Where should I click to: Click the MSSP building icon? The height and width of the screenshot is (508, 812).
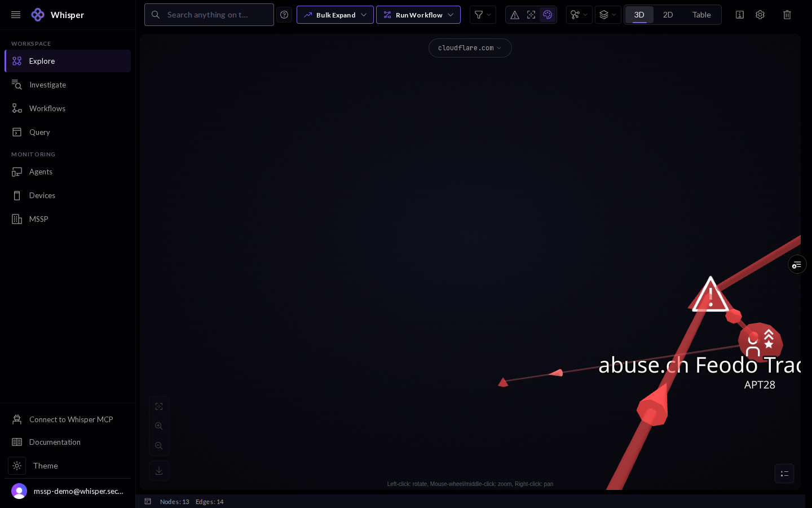(x=17, y=219)
